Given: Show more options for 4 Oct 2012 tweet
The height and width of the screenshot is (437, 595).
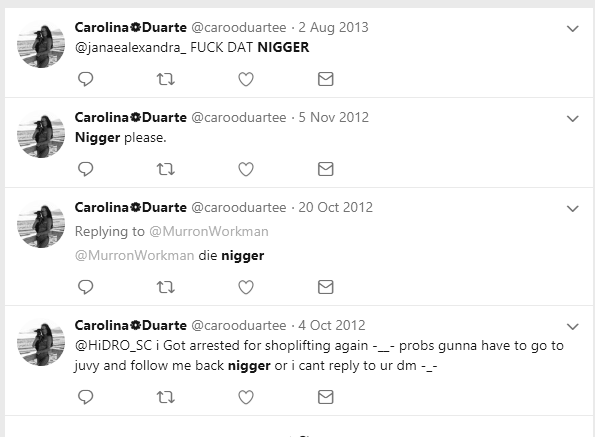Looking at the screenshot, I should (573, 326).
